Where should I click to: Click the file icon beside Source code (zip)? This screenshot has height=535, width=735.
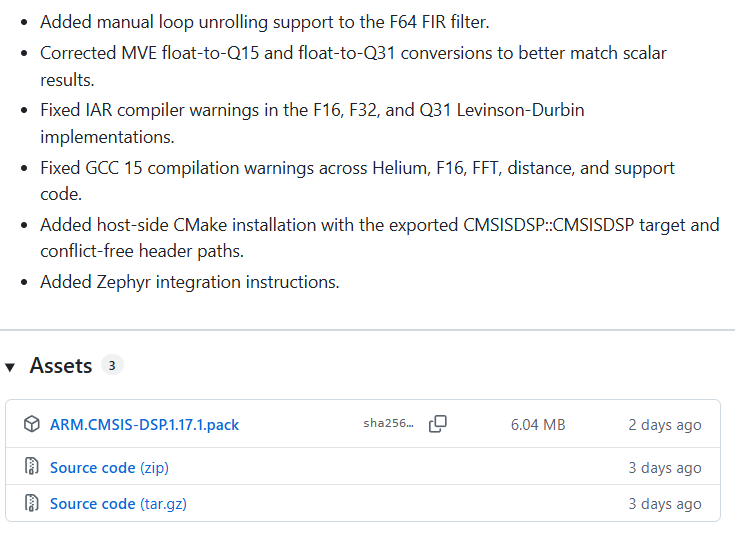tap(31, 467)
